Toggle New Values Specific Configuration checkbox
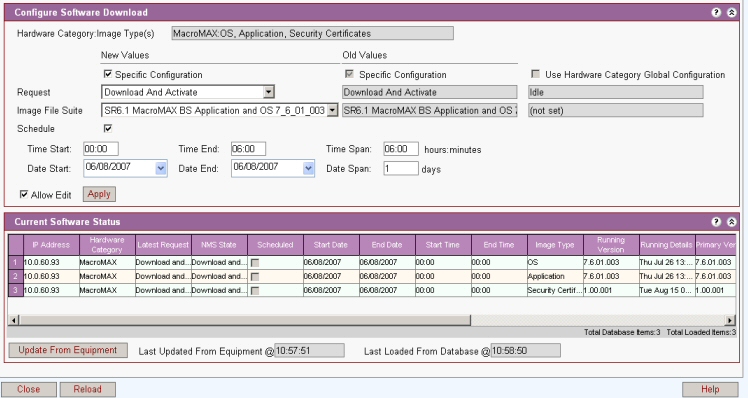The width and height of the screenshot is (748, 398). point(108,74)
